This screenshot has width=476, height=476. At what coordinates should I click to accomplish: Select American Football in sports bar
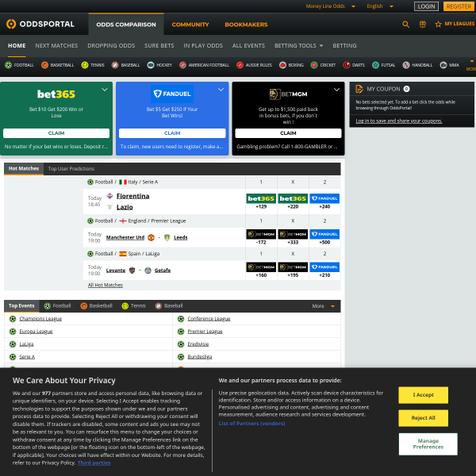coord(204,65)
